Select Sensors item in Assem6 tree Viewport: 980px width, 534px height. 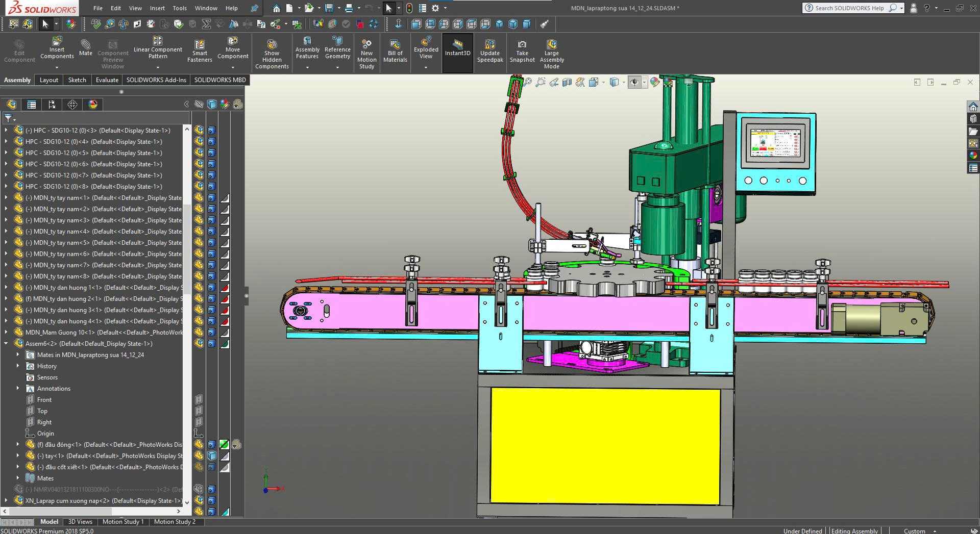click(47, 377)
